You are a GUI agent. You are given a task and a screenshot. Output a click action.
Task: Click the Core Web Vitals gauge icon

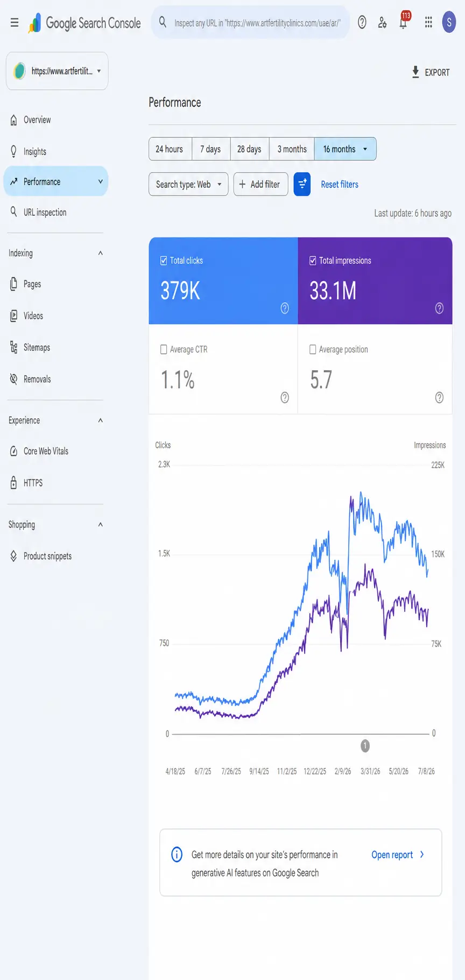click(x=14, y=451)
